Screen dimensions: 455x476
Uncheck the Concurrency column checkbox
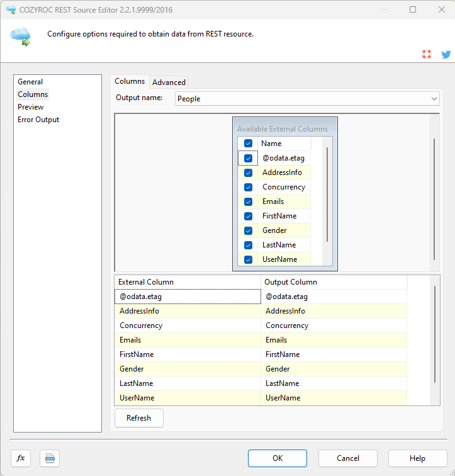248,187
